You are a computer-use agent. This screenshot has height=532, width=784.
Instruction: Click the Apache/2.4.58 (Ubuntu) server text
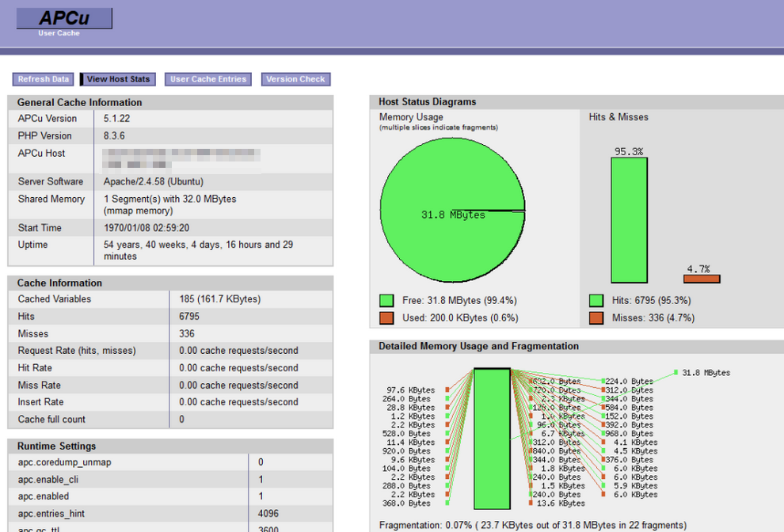coord(154,181)
